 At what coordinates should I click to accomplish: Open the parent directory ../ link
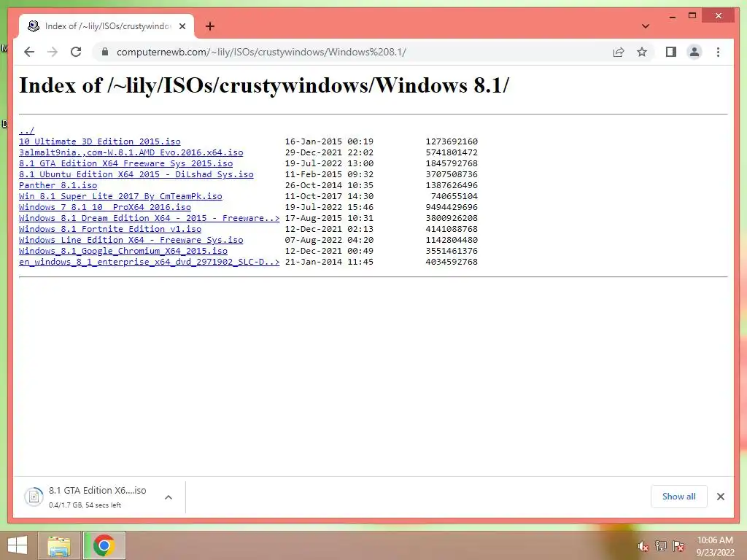click(27, 131)
